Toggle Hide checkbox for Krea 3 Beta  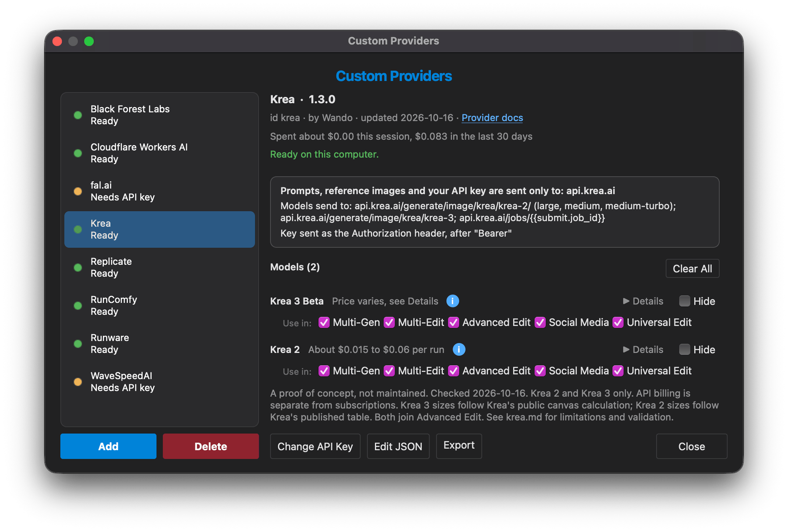[x=684, y=301]
